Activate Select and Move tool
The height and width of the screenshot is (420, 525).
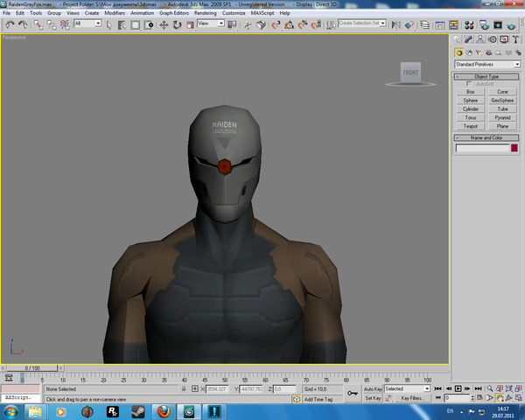[164, 25]
